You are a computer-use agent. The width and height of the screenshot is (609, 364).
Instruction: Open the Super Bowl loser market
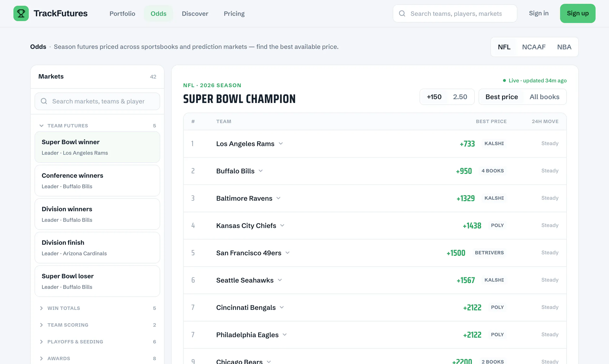point(97,281)
